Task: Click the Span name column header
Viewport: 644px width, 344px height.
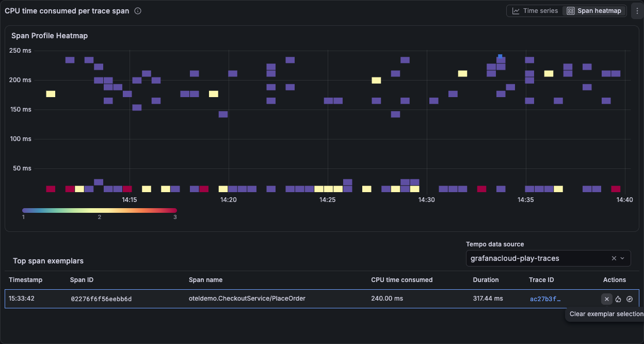Action: click(x=206, y=280)
